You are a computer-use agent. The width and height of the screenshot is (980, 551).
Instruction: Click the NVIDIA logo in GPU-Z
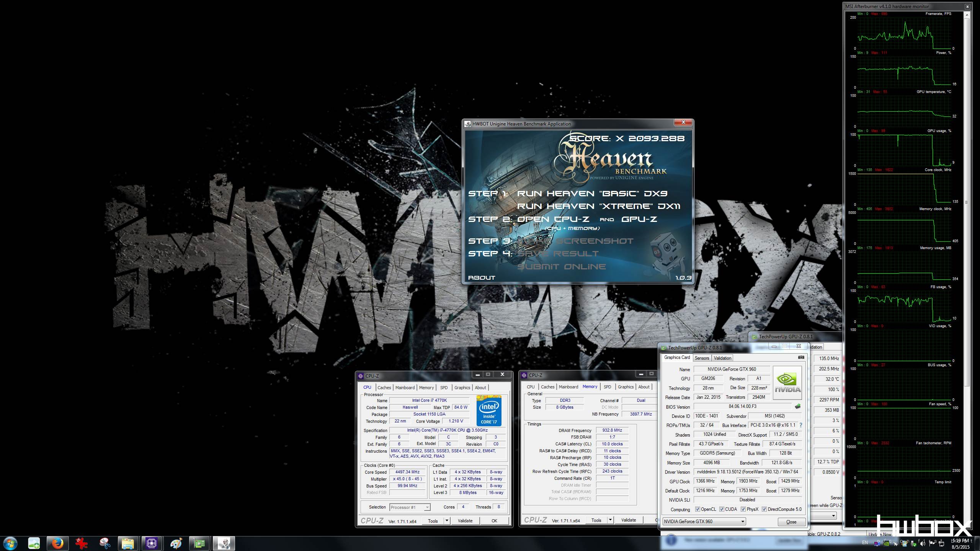787,383
